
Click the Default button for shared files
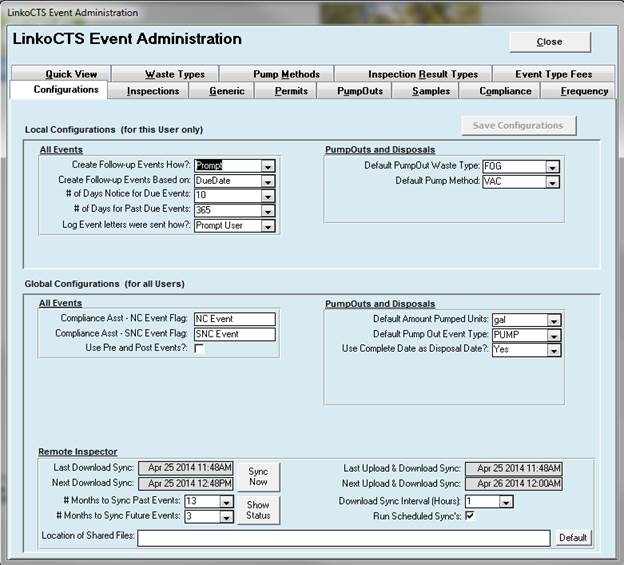point(572,538)
